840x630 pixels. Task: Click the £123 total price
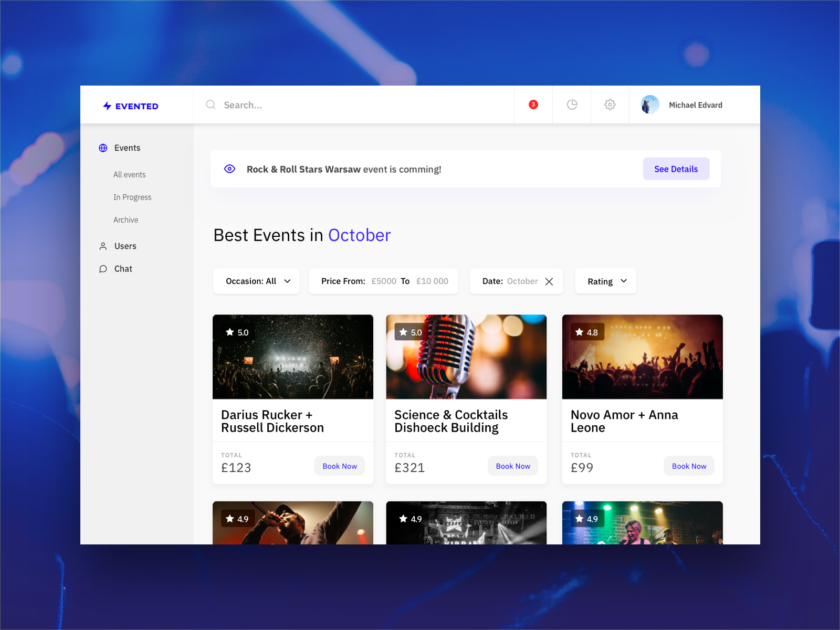click(x=236, y=468)
